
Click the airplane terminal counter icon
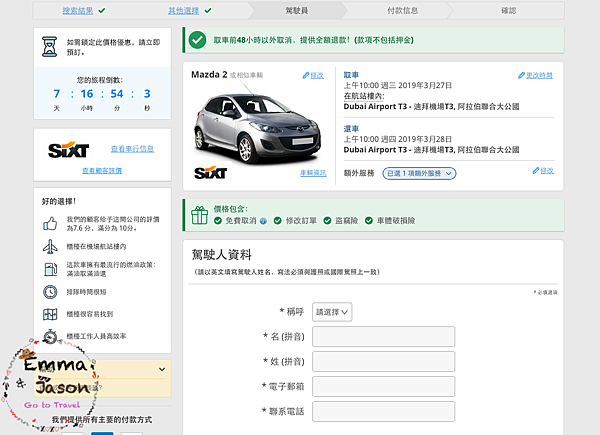click(x=49, y=247)
